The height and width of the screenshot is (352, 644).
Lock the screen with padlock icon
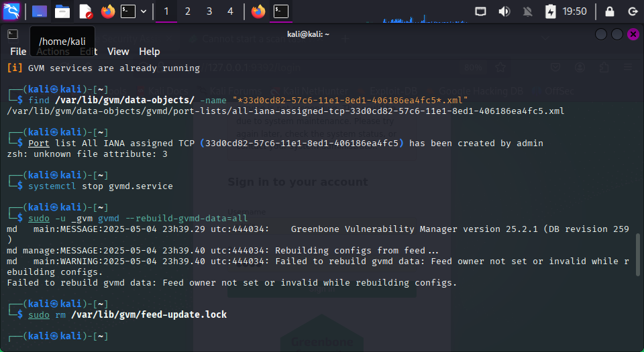click(610, 11)
